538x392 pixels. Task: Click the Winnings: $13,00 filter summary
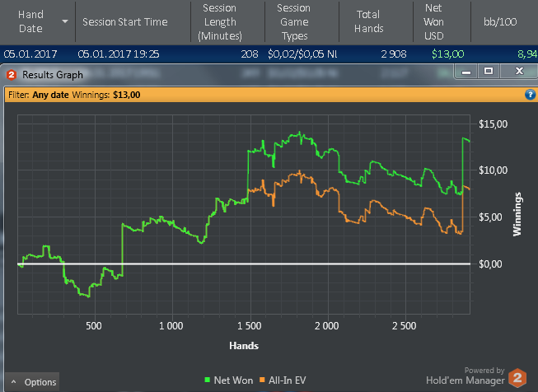pos(106,95)
